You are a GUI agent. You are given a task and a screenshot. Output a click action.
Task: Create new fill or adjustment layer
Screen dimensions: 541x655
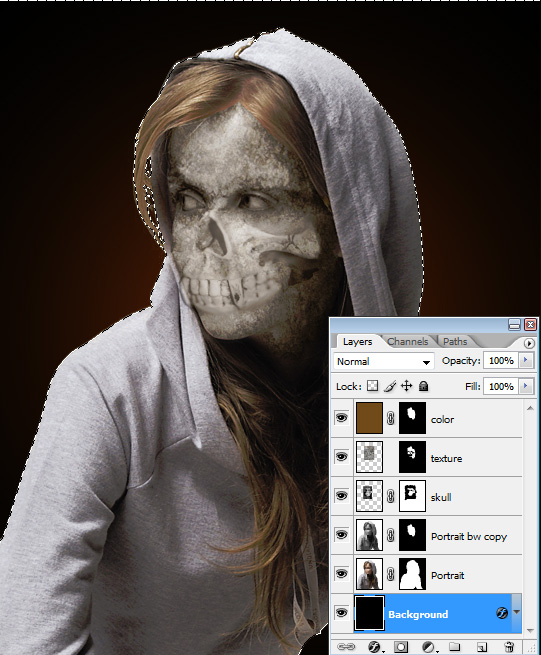coord(429,647)
